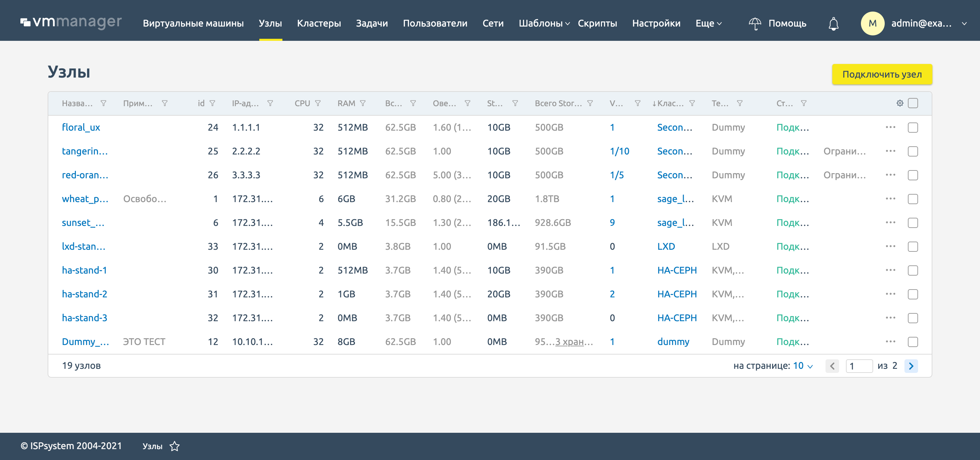980x460 pixels.
Task: Select floral_ux row checkbox
Action: [913, 128]
